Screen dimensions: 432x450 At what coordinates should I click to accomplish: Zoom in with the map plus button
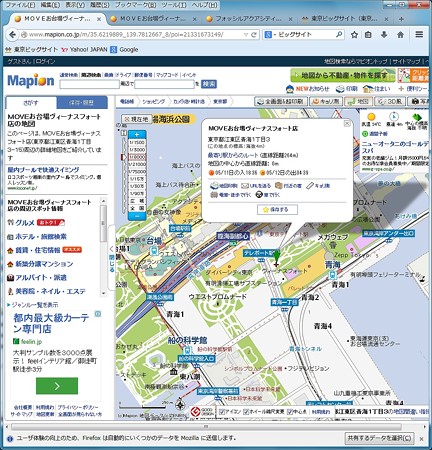click(137, 135)
